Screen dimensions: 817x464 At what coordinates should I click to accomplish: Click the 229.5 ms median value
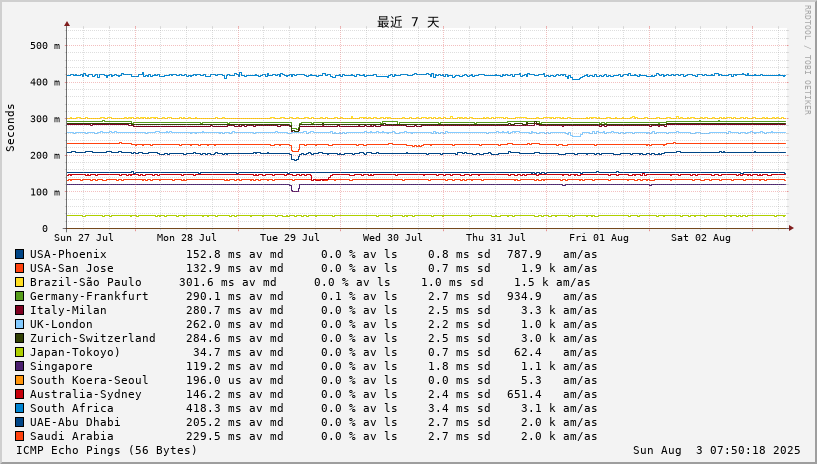point(214,437)
